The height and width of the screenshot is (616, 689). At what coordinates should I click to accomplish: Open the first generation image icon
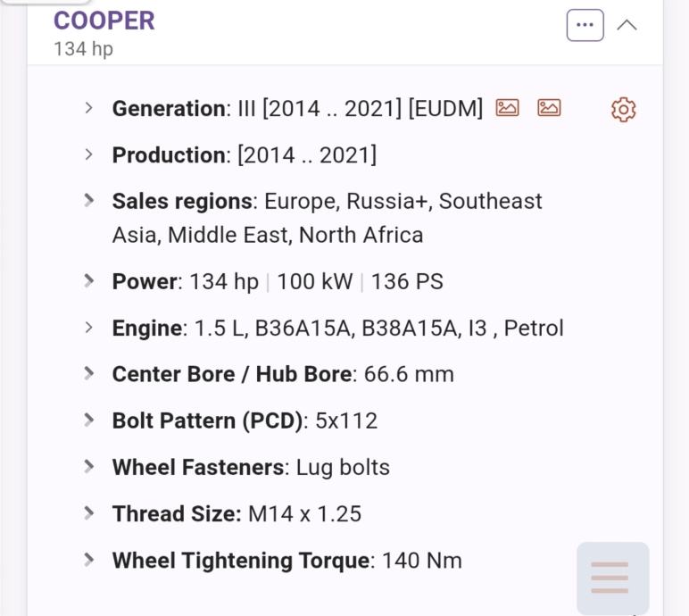pos(507,108)
